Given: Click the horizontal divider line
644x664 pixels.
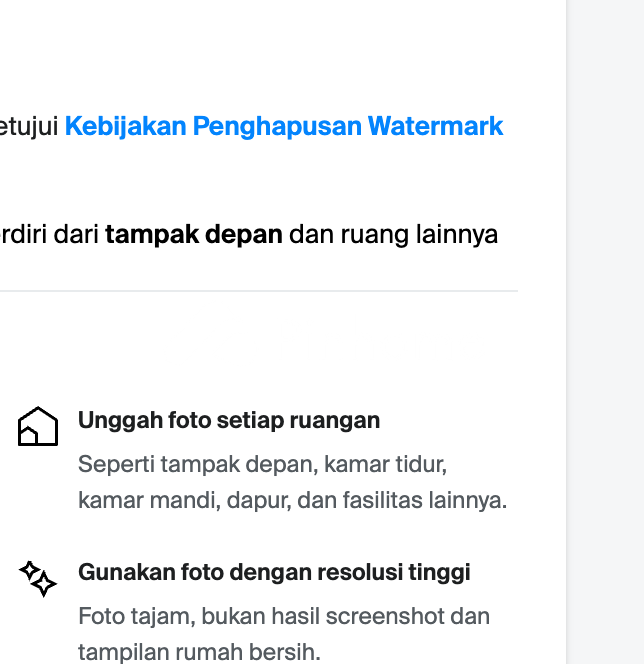Looking at the screenshot, I should click(258, 291).
